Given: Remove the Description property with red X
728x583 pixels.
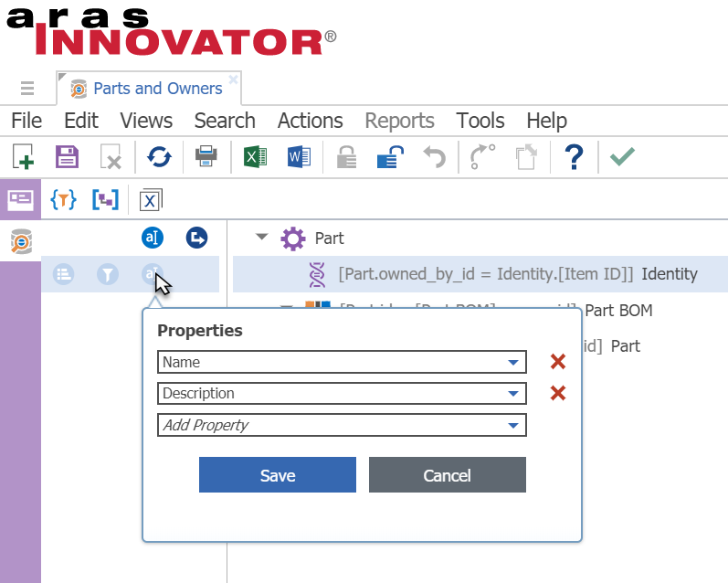Looking at the screenshot, I should 557,394.
